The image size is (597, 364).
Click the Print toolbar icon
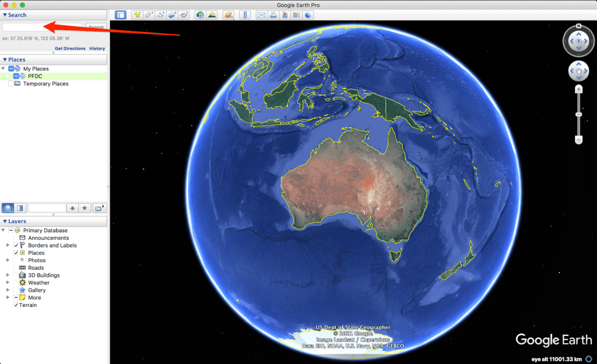tap(273, 15)
